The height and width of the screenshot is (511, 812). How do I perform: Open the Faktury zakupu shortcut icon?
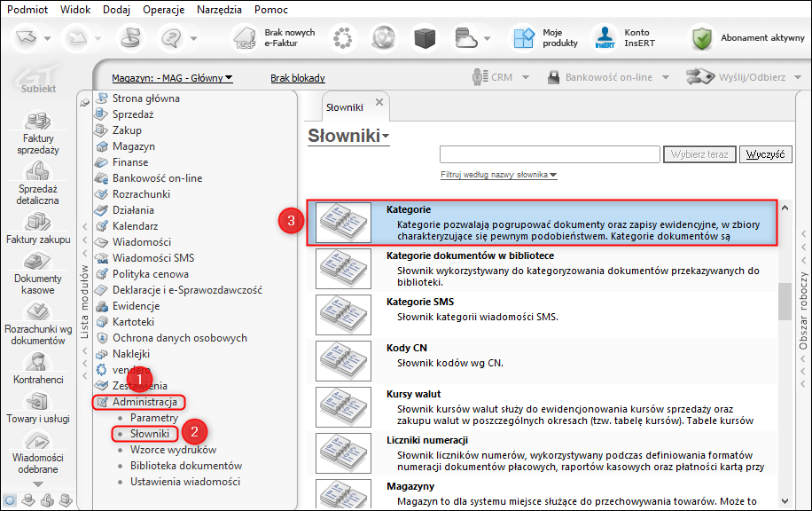(38, 221)
